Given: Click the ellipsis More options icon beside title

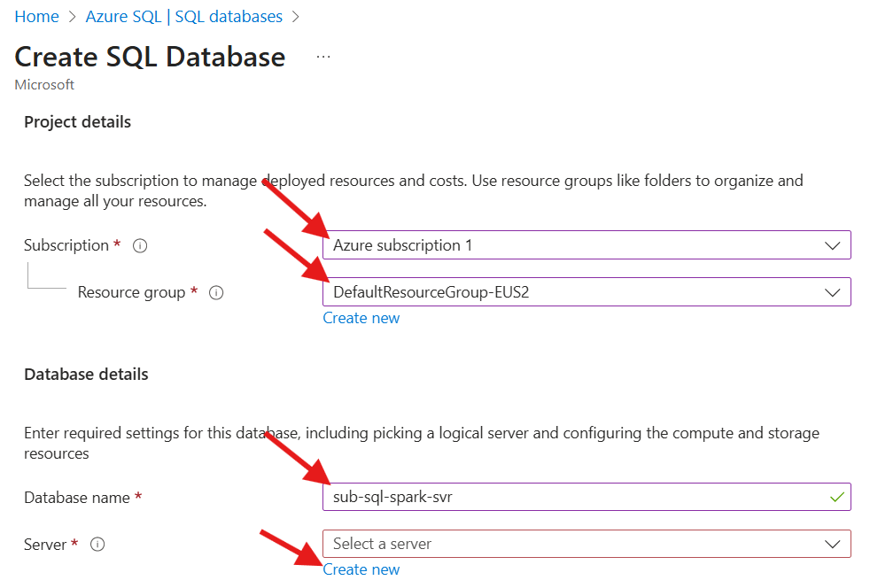Looking at the screenshot, I should [x=323, y=57].
